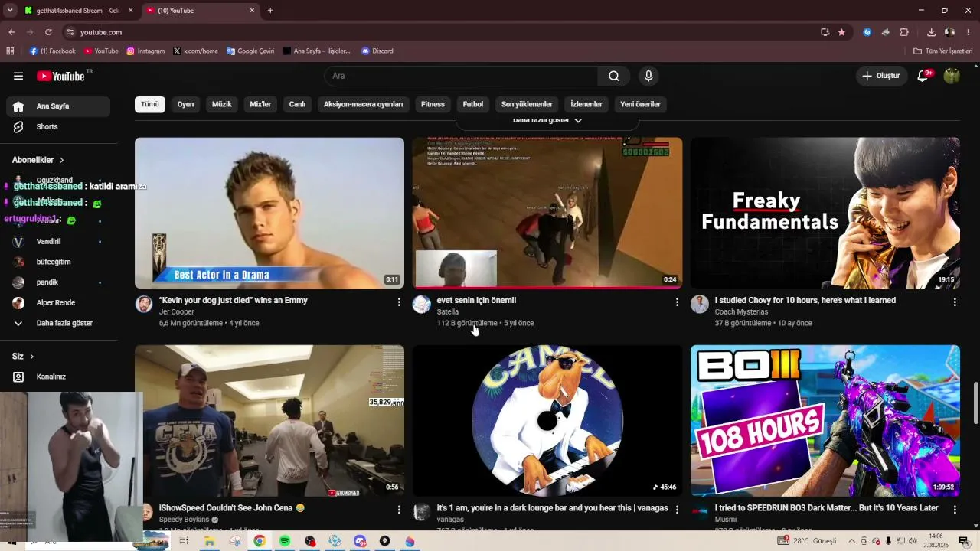
Task: Open Jer Cooper channel avatar
Action: 144,305
